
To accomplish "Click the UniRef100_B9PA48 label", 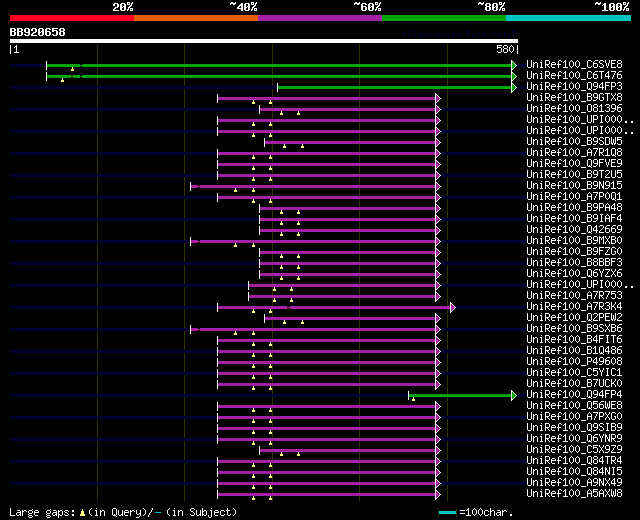I will point(574,207).
